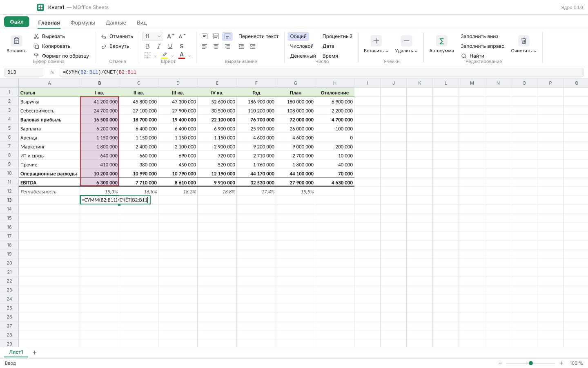
Task: Open the Clear dropdown label
Action: pos(523,51)
